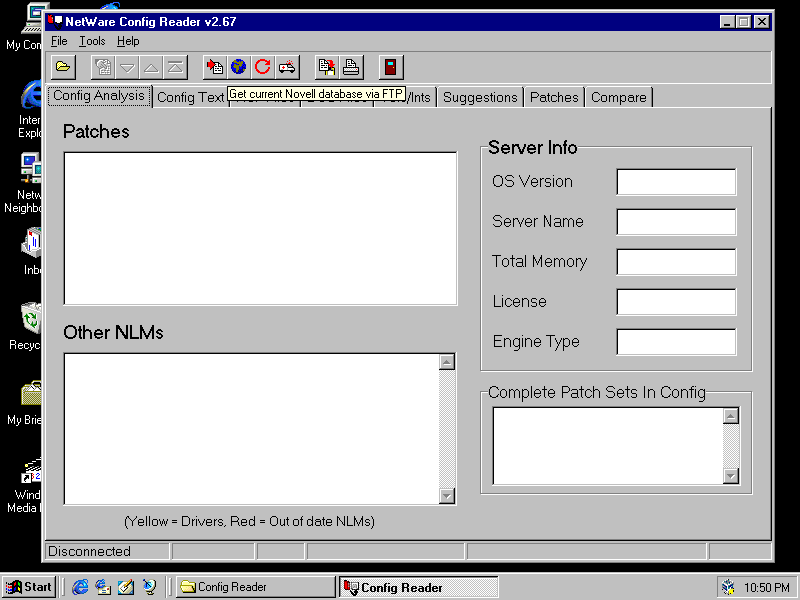Open the Windows Start menu
800x600 pixels.
(29, 587)
